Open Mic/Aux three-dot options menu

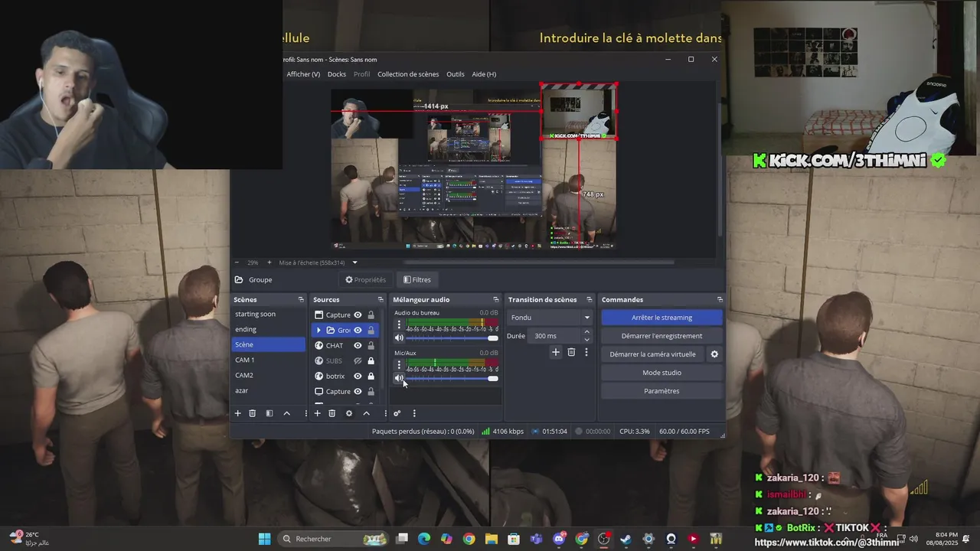pos(399,365)
